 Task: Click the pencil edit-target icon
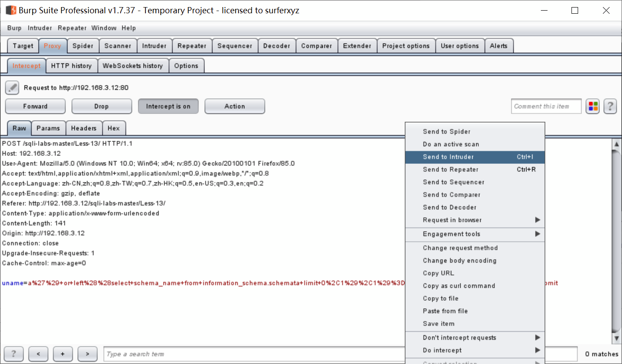[x=12, y=88]
